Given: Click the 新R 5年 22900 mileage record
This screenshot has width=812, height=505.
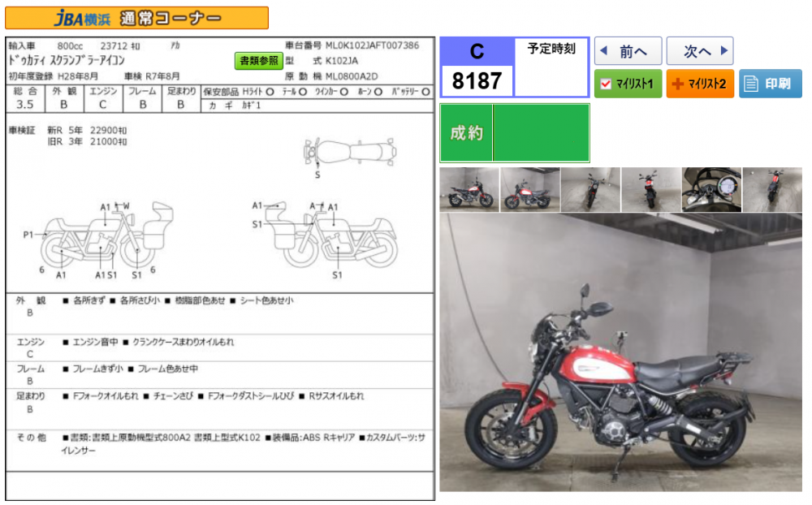Looking at the screenshot, I should tap(87, 130).
